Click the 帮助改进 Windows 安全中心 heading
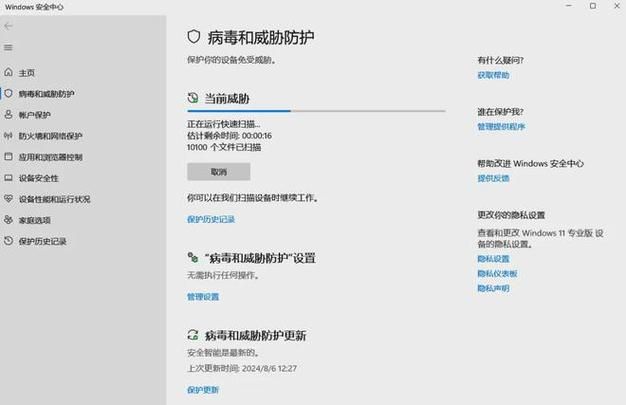The image size is (626, 405). pyautogui.click(x=530, y=163)
